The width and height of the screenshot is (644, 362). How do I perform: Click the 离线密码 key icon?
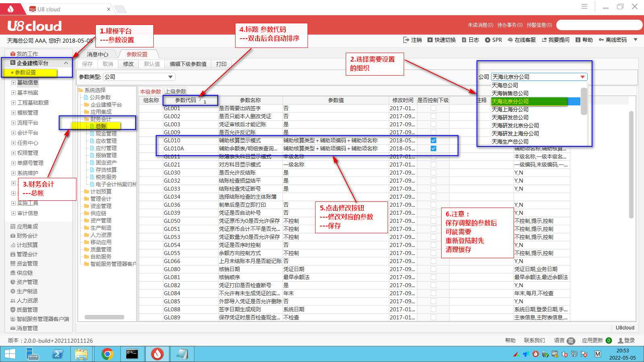[x=601, y=40]
